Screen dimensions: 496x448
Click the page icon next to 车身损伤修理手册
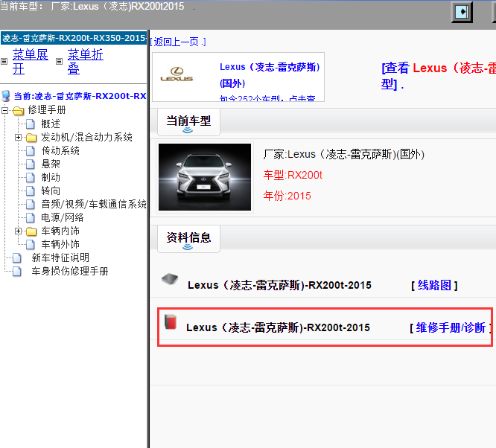17,272
